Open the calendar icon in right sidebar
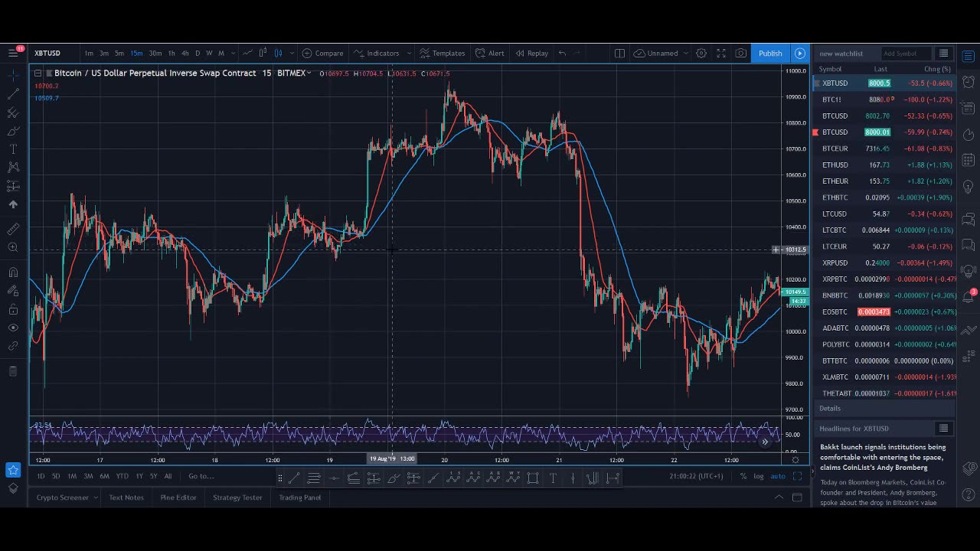This screenshot has width=980, height=551. pos(969,160)
